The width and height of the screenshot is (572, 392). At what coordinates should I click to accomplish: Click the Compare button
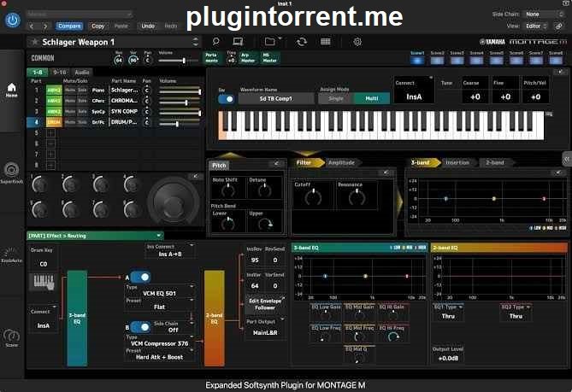pyautogui.click(x=69, y=26)
